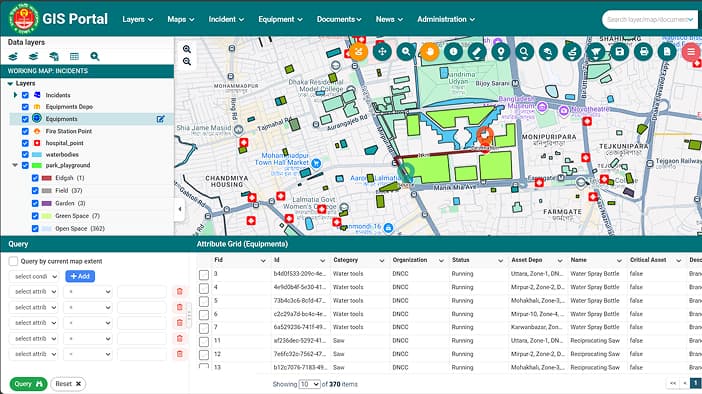Image resolution: width=702 pixels, height=394 pixels.
Task: Click the current page 1 pagination button
Action: point(696,383)
